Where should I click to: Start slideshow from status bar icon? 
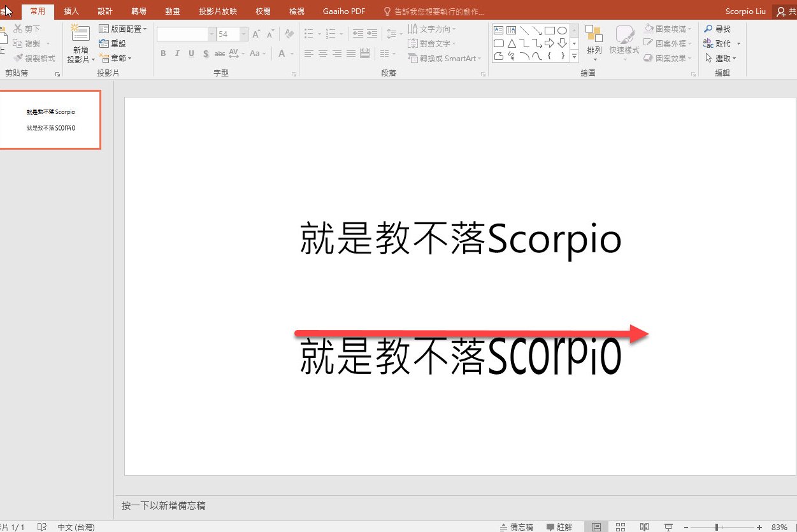(x=668, y=527)
